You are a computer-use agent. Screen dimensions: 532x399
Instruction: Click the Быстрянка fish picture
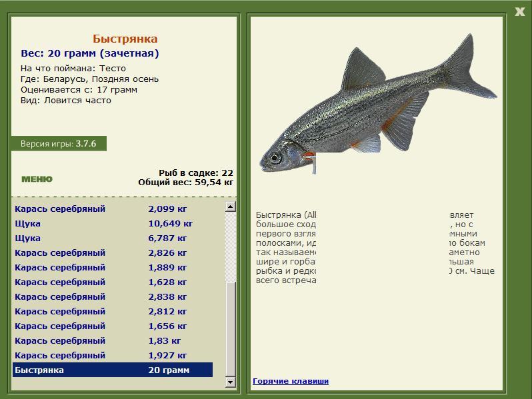(x=378, y=104)
